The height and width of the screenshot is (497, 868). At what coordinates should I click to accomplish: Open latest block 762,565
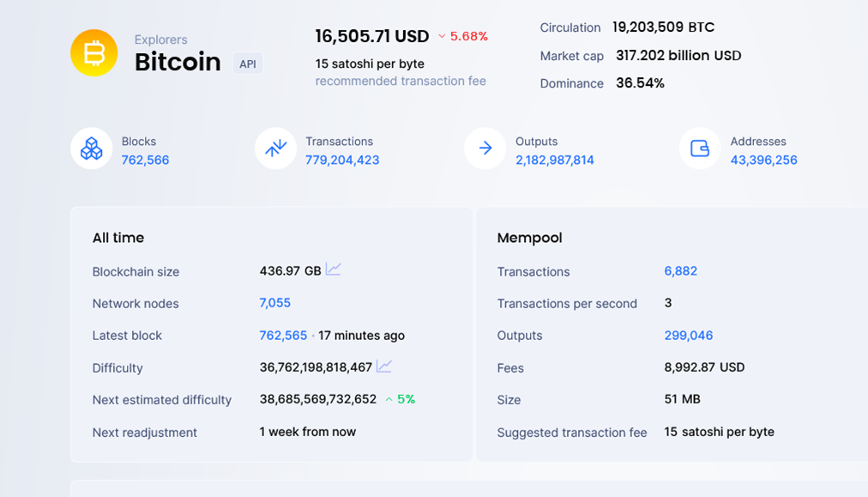[x=283, y=336]
